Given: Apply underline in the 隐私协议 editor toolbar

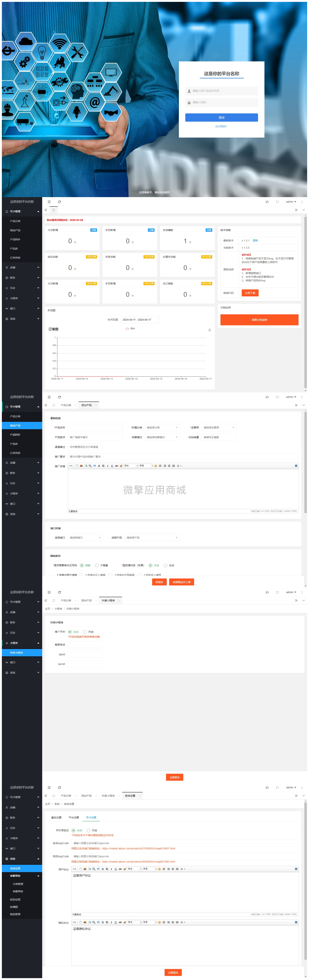Looking at the screenshot, I should (x=116, y=922).
